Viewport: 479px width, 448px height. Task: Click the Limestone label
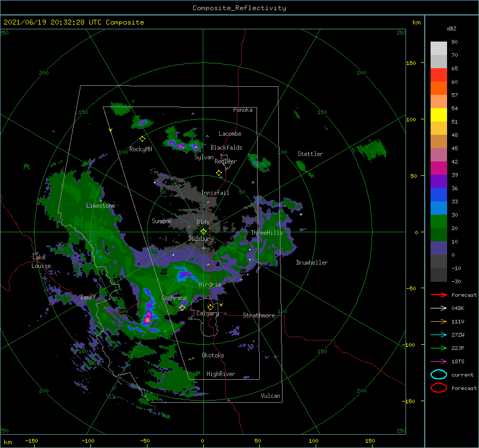101,206
